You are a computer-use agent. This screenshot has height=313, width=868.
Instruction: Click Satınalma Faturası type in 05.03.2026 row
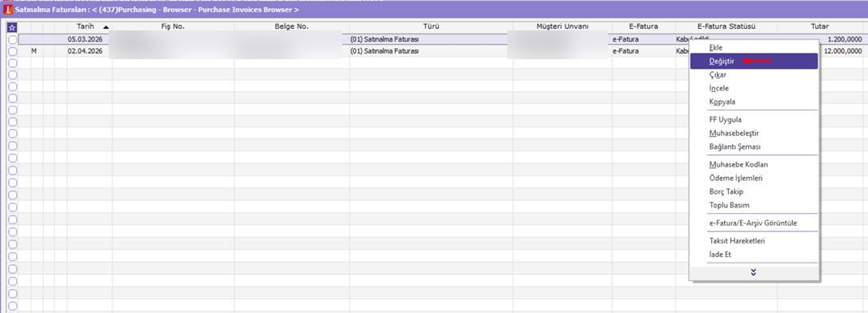(x=385, y=39)
